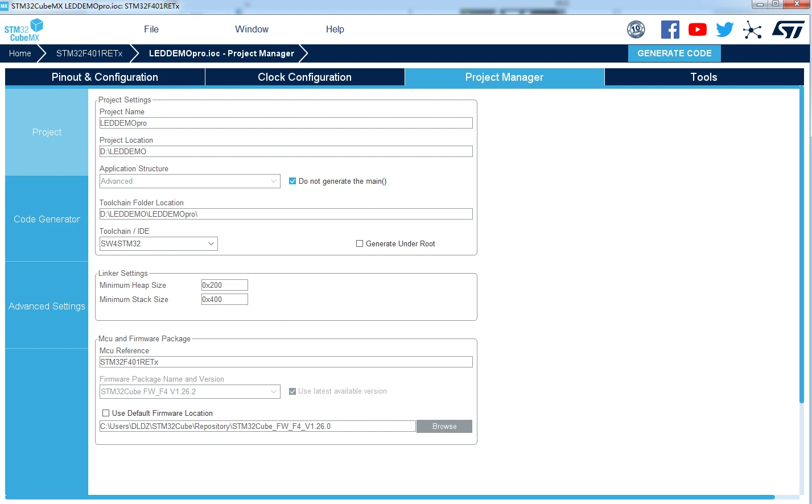Open the Application Structure dropdown
812x504 pixels.
tap(189, 181)
